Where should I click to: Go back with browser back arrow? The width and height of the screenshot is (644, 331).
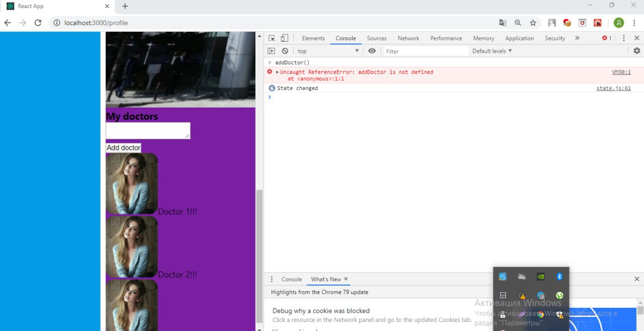(x=8, y=23)
